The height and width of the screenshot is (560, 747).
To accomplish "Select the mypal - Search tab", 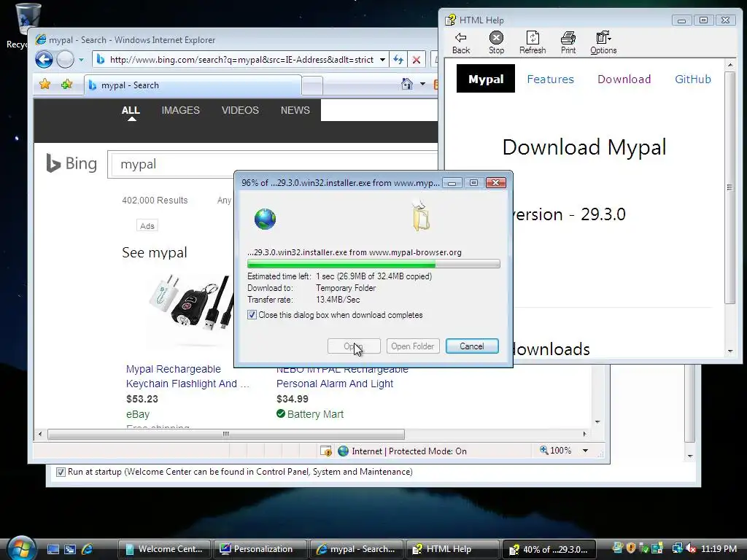I will pos(193,85).
